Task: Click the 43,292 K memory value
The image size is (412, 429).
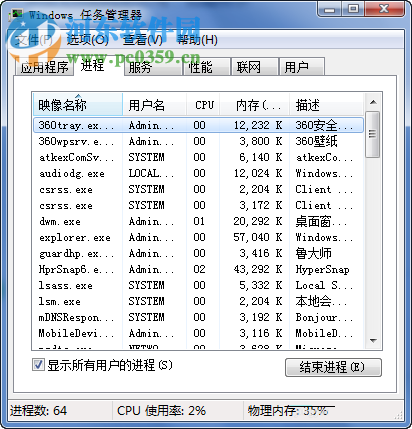Action: (258, 269)
